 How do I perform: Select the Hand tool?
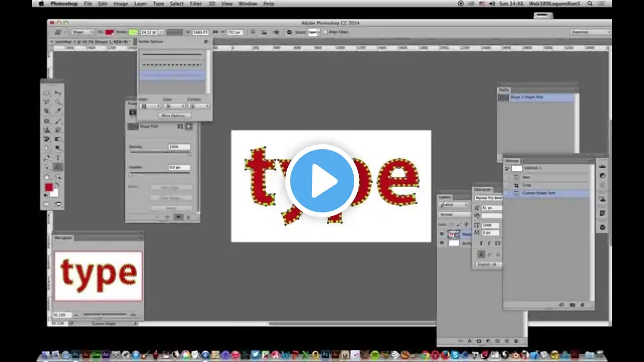pyautogui.click(x=47, y=176)
